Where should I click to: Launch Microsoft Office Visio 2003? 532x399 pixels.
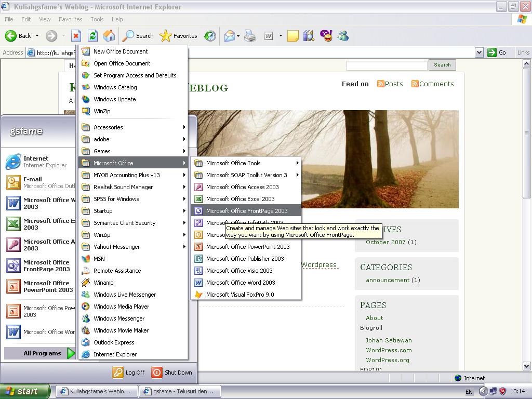click(246, 270)
